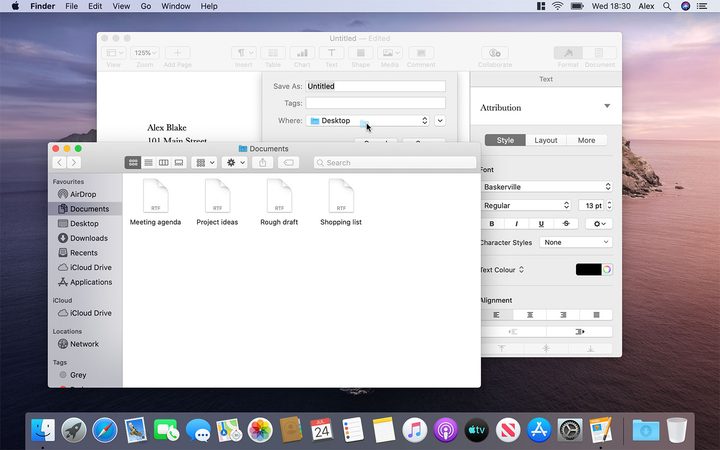Select Applications in Finder sidebar

[x=85, y=282]
